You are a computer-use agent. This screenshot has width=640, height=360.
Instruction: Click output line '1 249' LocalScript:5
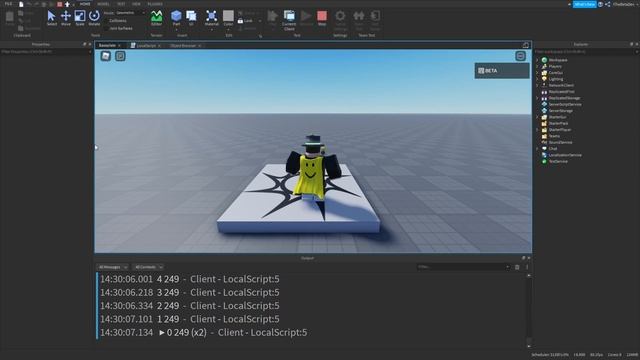[x=190, y=319]
